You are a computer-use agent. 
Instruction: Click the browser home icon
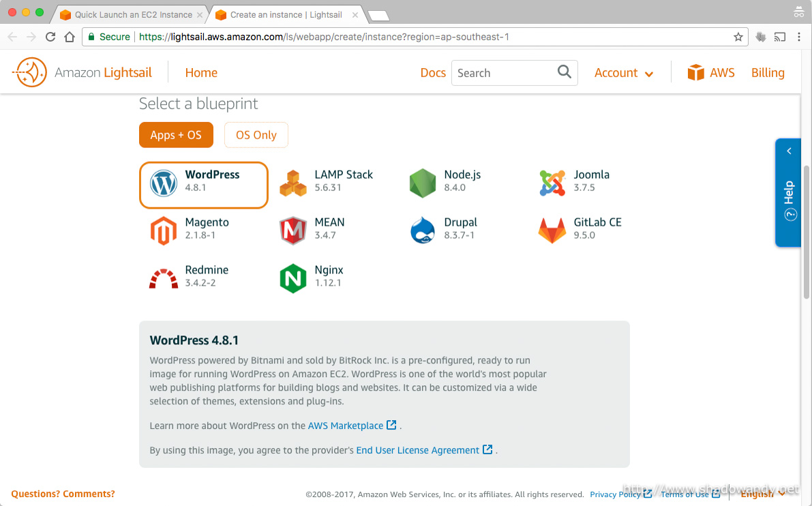point(70,37)
